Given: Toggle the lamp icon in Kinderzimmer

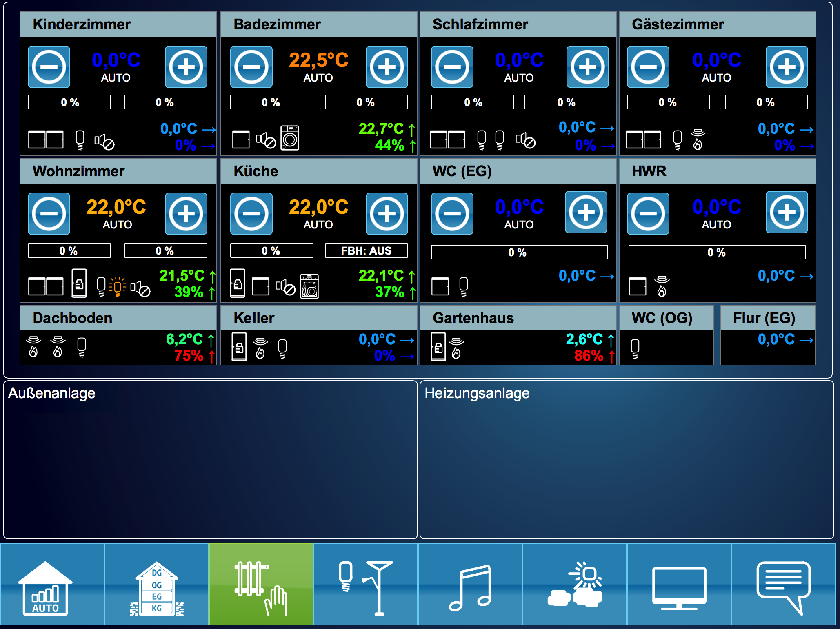Looking at the screenshot, I should coord(80,140).
